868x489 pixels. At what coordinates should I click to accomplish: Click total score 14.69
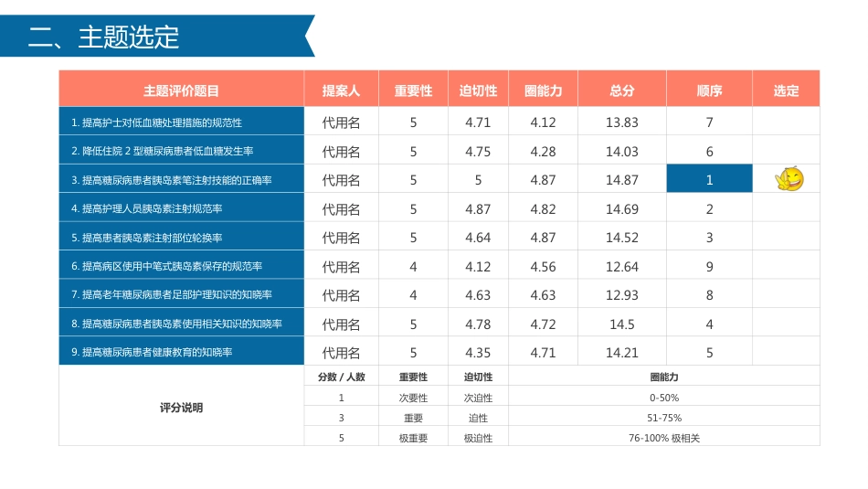tap(621, 208)
